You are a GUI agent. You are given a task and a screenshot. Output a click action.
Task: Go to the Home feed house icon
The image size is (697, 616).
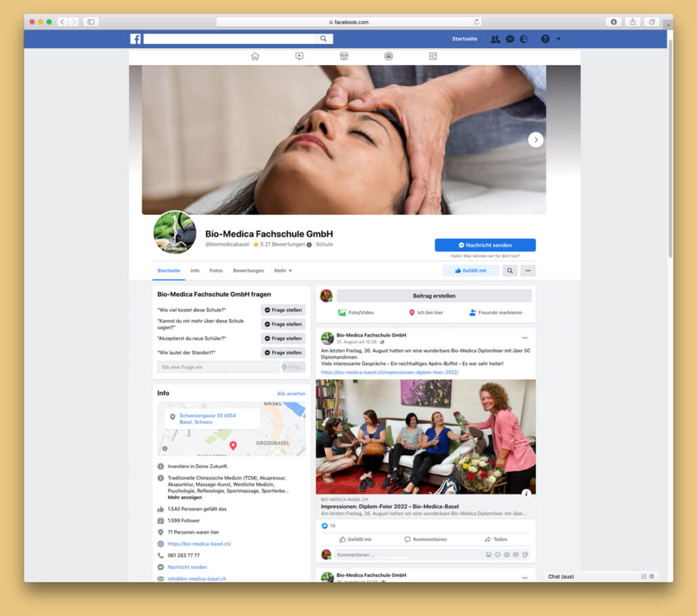click(x=254, y=56)
